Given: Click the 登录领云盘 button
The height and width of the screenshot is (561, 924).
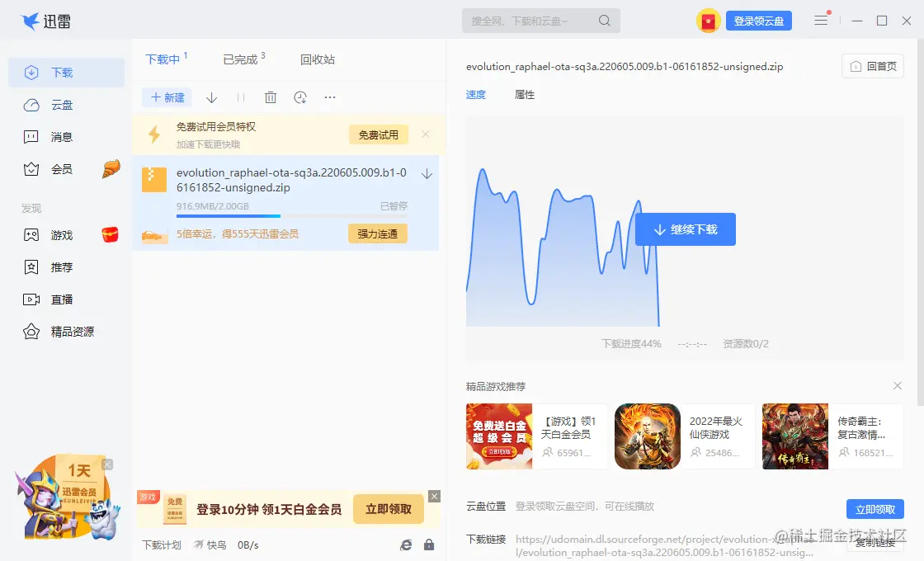Looking at the screenshot, I should click(759, 21).
